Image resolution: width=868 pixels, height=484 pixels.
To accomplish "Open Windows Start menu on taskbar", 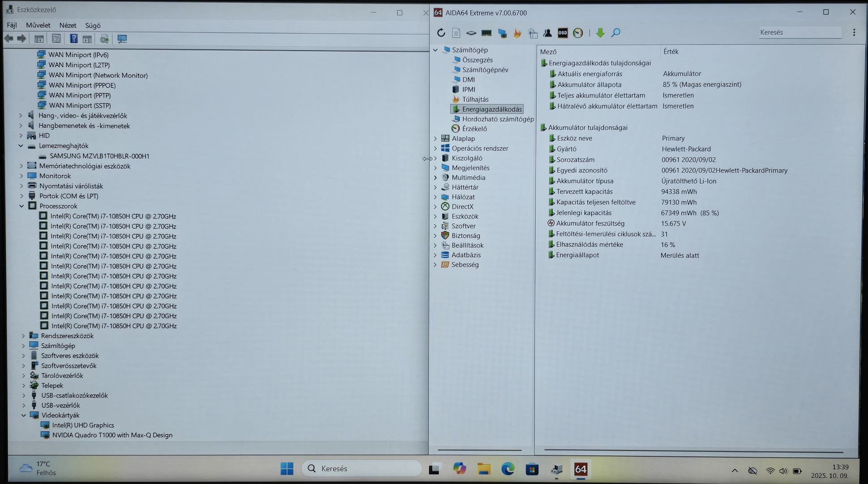I will coord(287,468).
